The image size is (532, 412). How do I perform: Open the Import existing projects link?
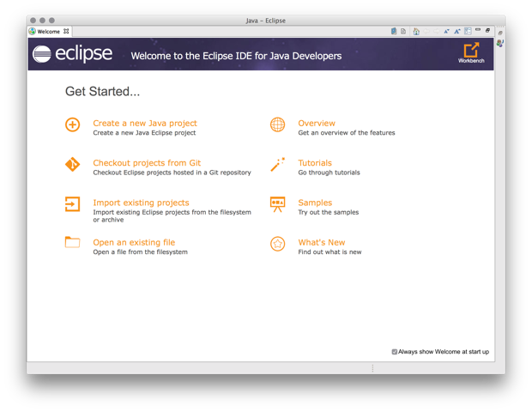(x=141, y=203)
